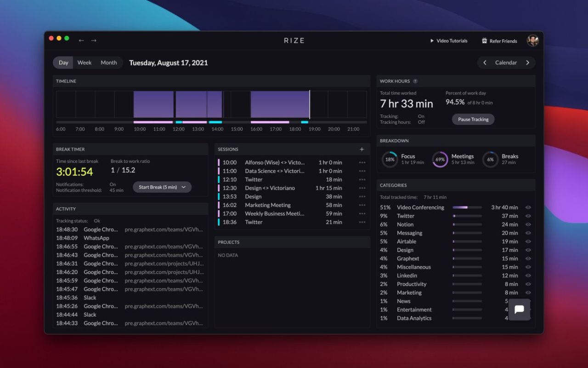The width and height of the screenshot is (588, 368).
Task: Select the 18:48:09 WhatsApp activity row
Action: [x=130, y=238]
